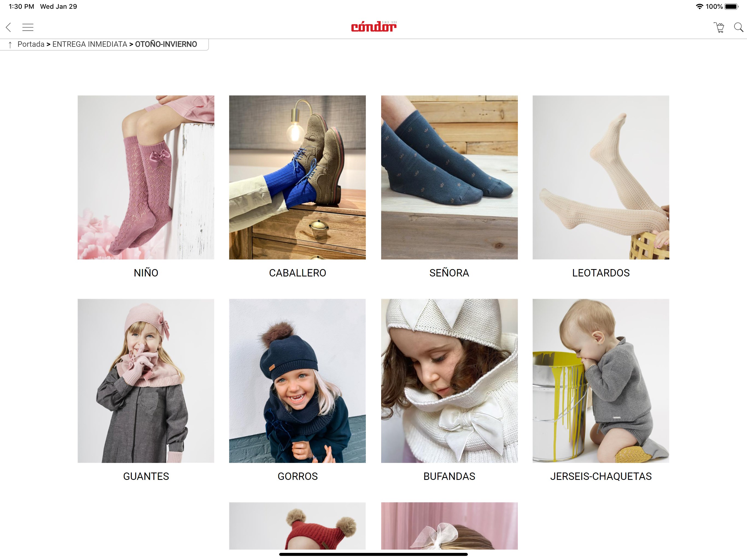The image size is (747, 560).
Task: Open the LEOTARDOS tights thumbnail
Action: (601, 177)
